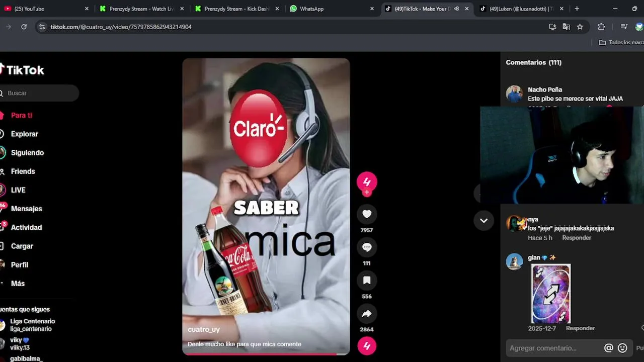Open gian's reverse card sticker image
The image size is (644, 362).
551,294
